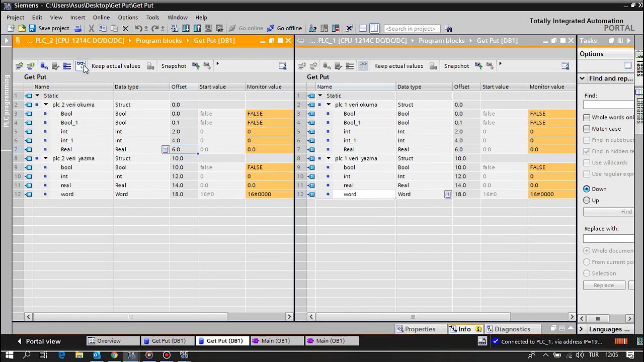Click the binoculars Search in project icon

click(449, 28)
